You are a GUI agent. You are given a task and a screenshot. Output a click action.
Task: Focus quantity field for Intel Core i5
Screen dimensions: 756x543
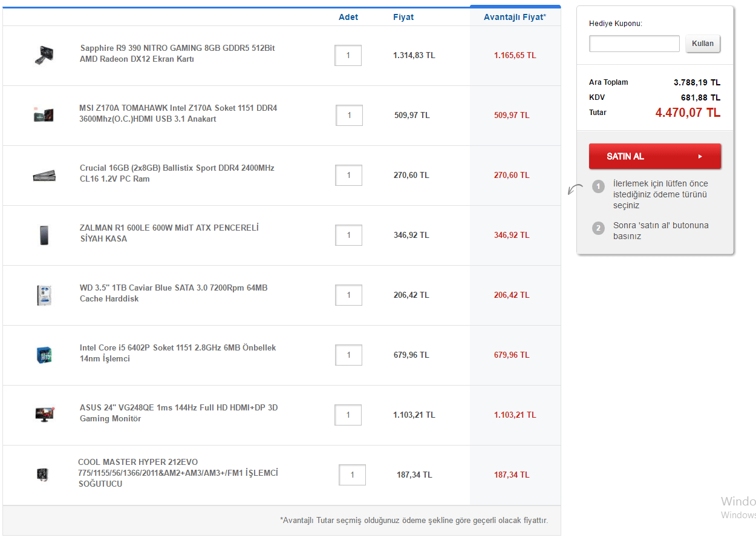[x=348, y=355]
